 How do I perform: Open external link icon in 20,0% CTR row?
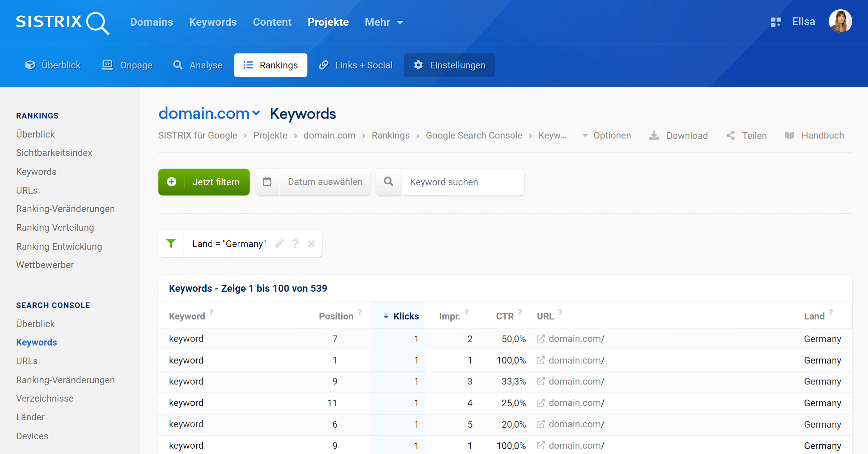pos(540,424)
